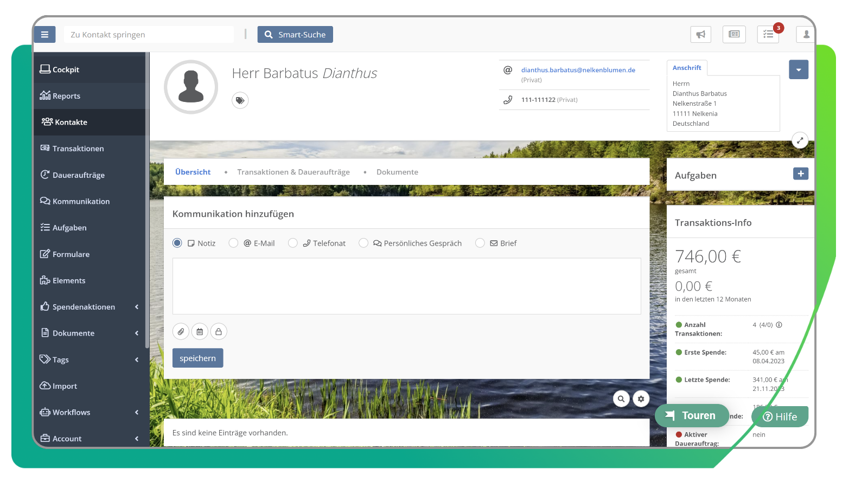Expand the Account sidebar section

tap(67, 438)
